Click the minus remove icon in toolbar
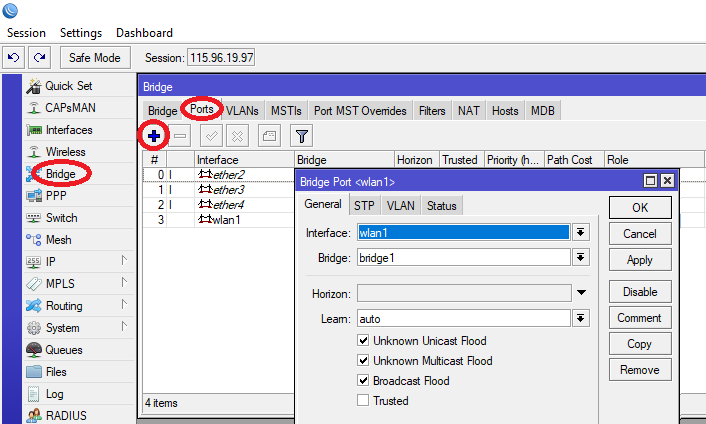Viewport: 706px width, 424px height. click(180, 135)
